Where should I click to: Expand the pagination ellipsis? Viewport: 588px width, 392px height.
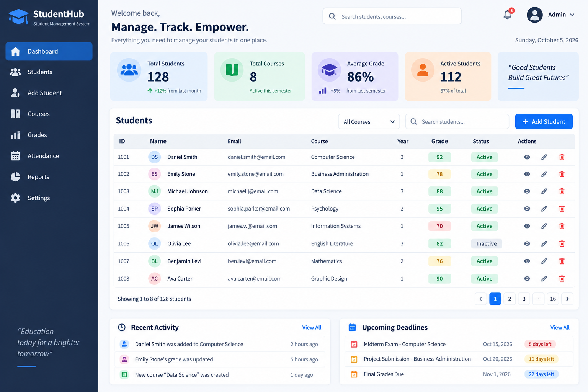538,299
